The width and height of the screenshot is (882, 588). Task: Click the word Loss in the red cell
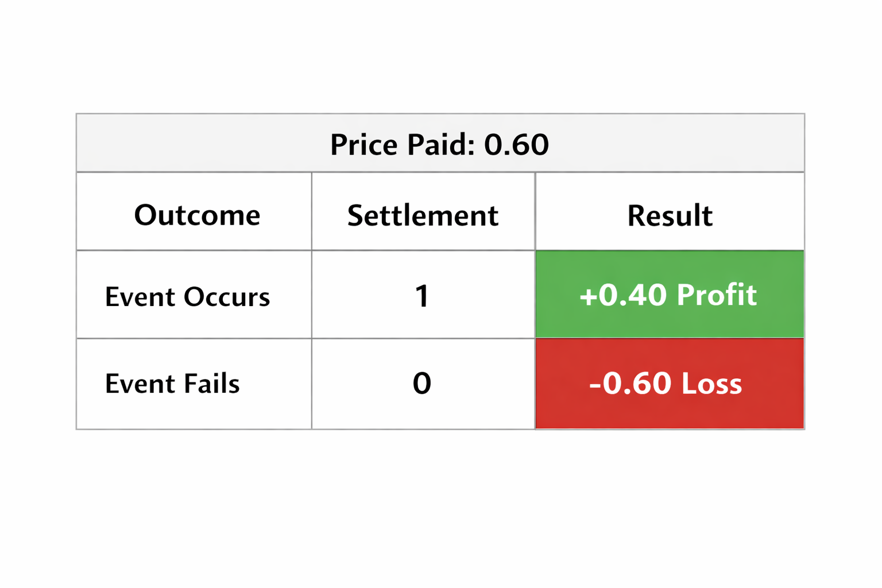[x=711, y=383]
